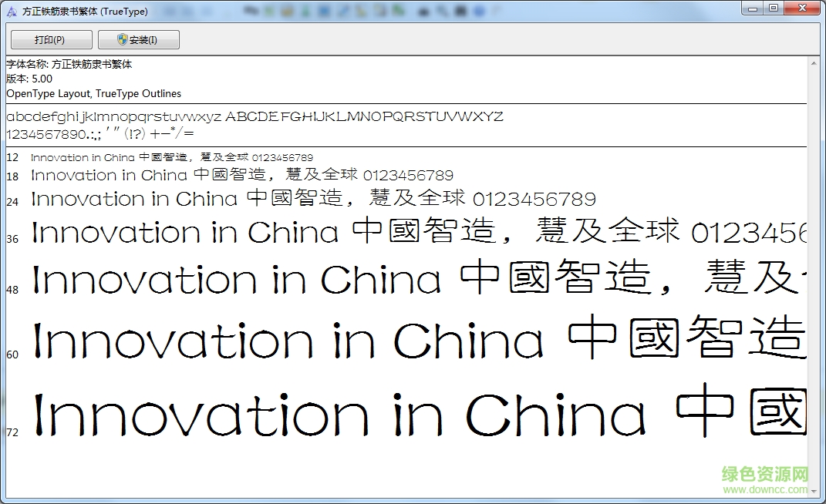Click the shield icon on install button
The image size is (826, 504).
click(122, 39)
